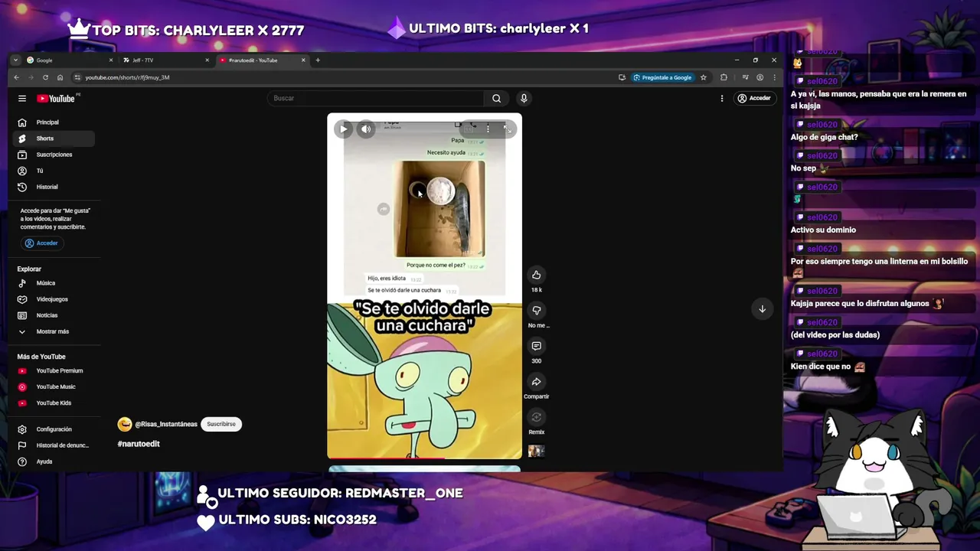The height and width of the screenshot is (551, 980).
Task: Open YouTube Premium link
Action: 54,371
